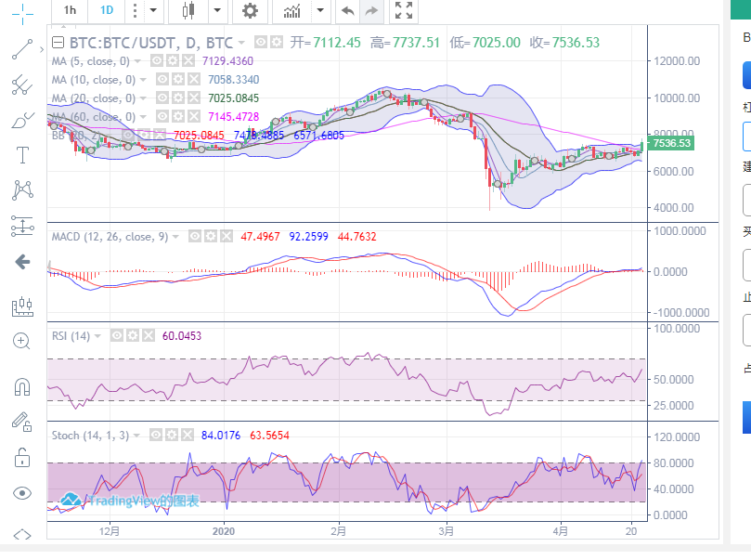Hide the MA (10, close, 0) indicator

coord(162,80)
